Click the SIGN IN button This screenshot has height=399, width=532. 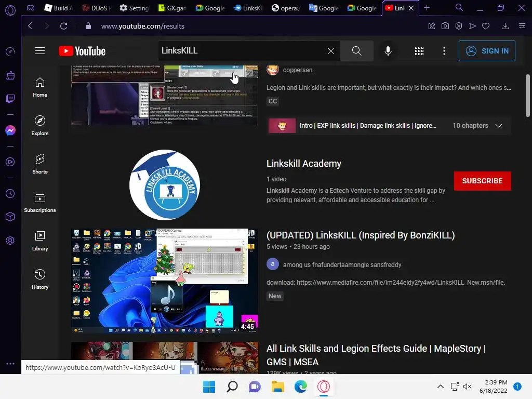pyautogui.click(x=487, y=51)
